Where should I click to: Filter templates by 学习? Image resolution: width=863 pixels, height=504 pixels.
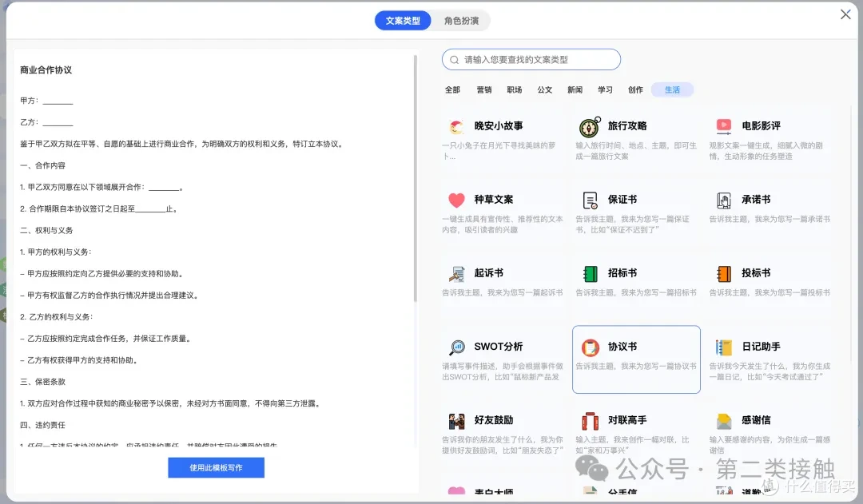pos(605,89)
